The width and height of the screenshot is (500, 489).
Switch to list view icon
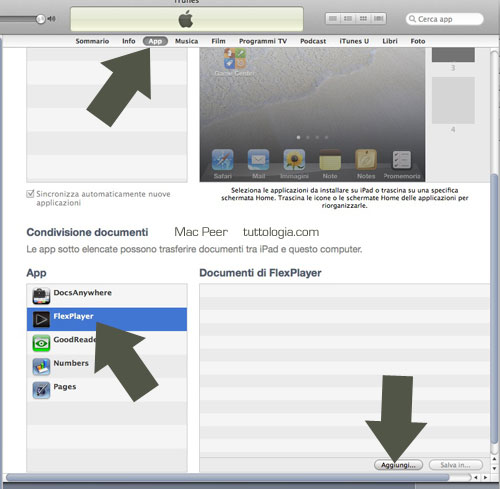(333, 19)
